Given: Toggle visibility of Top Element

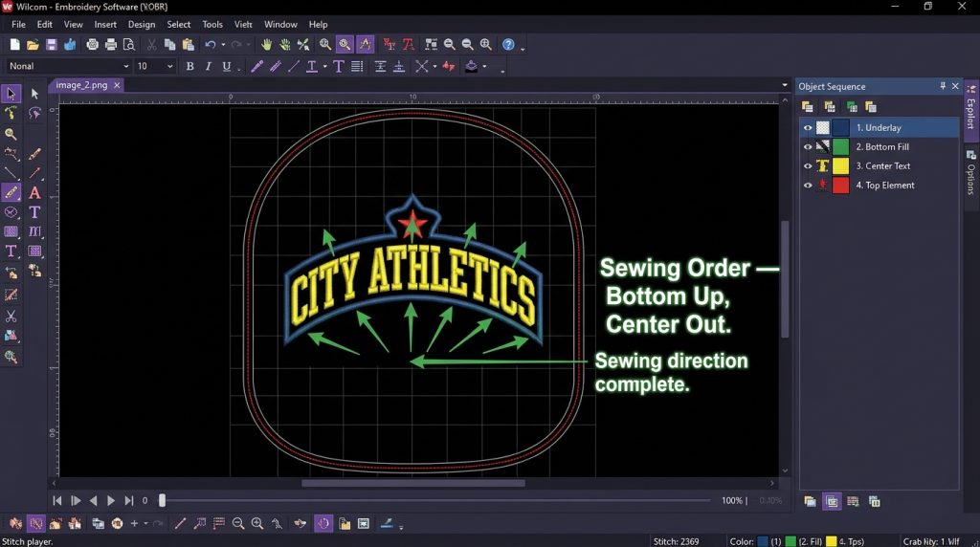Looking at the screenshot, I should point(808,186).
